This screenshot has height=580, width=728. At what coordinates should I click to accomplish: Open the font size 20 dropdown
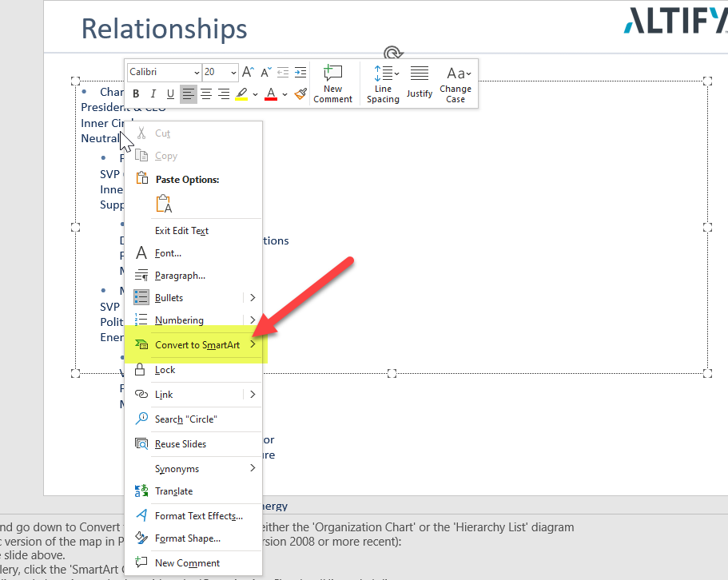click(233, 72)
